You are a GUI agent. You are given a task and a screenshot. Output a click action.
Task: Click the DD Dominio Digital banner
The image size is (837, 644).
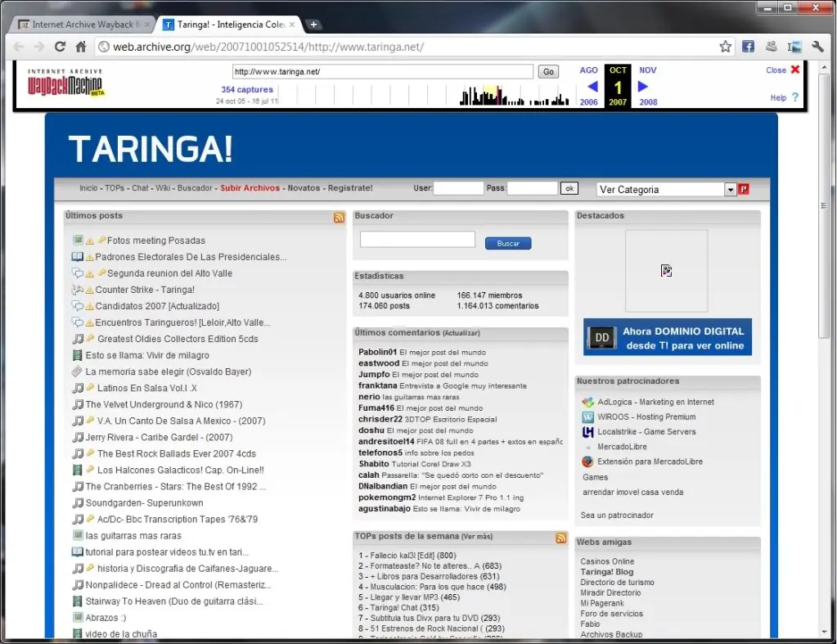click(668, 337)
